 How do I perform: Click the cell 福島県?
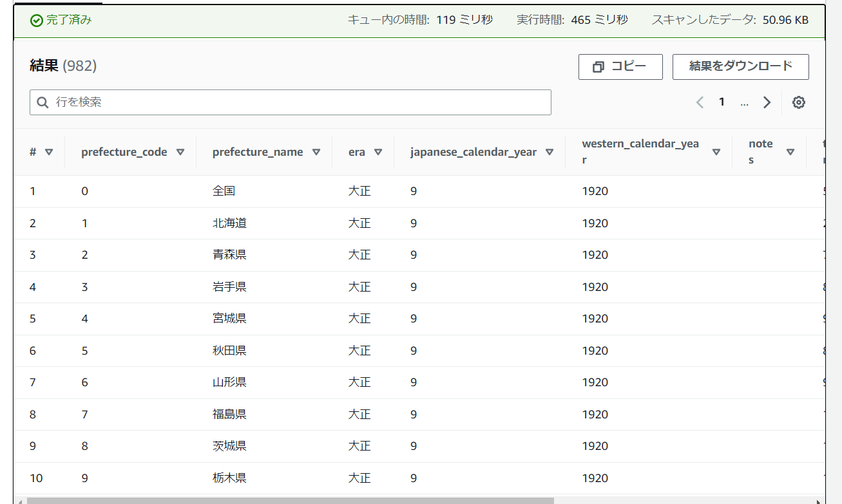[229, 415]
